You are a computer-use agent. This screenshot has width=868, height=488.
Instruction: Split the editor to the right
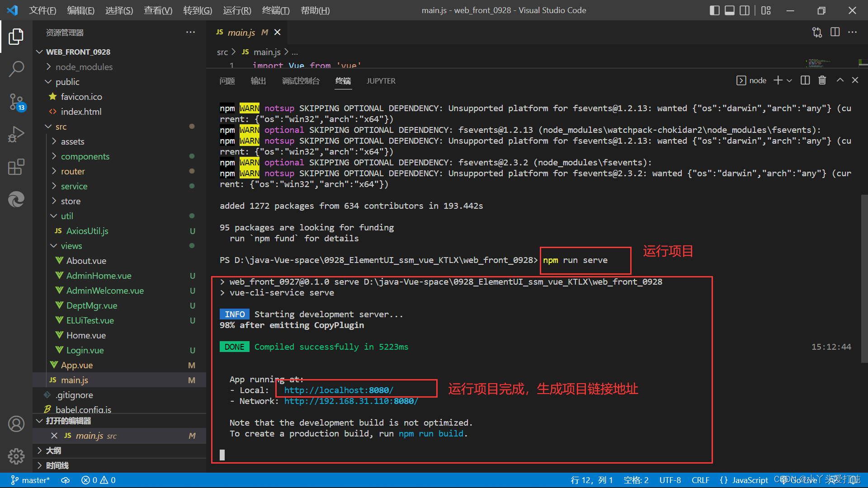coord(835,33)
